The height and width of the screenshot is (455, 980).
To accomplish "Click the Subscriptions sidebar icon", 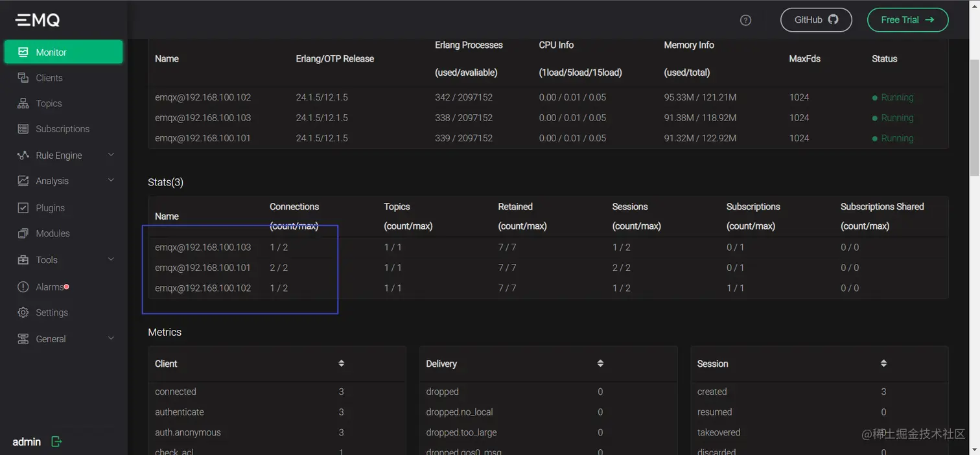I will point(23,129).
